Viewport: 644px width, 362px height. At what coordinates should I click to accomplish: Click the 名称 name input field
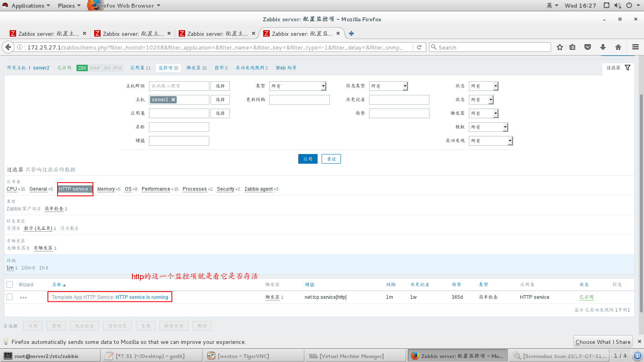click(179, 127)
